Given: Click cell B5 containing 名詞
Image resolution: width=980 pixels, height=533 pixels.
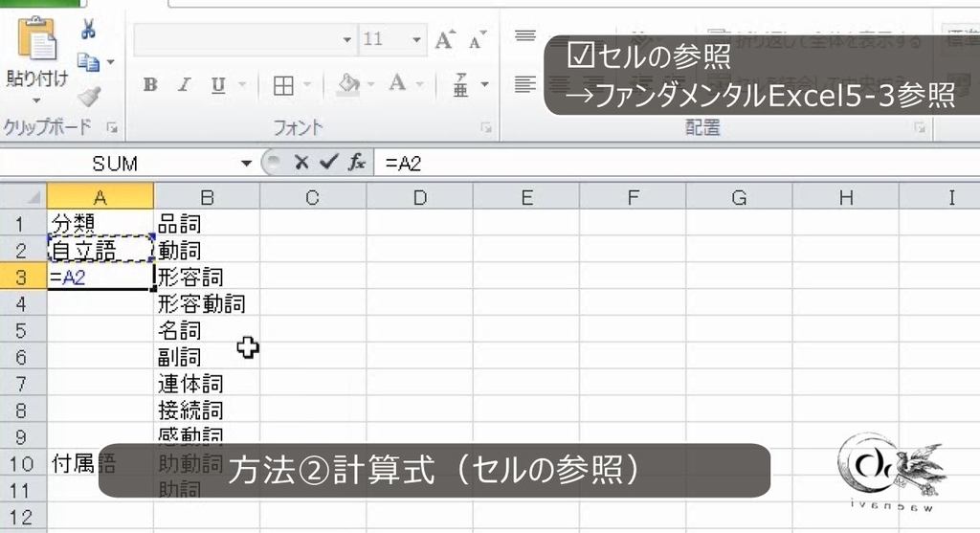Looking at the screenshot, I should [x=207, y=329].
